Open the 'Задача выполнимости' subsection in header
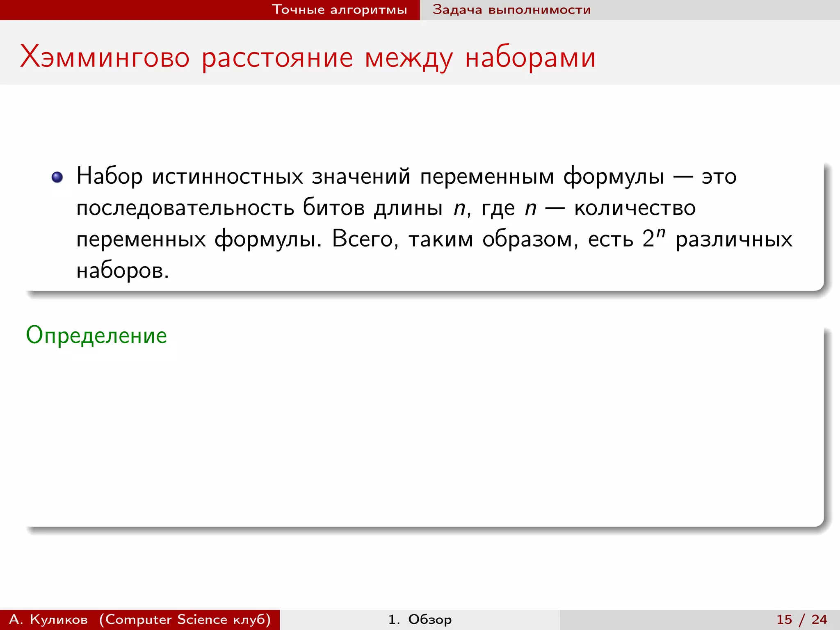The image size is (840, 630). pyautogui.click(x=511, y=9)
